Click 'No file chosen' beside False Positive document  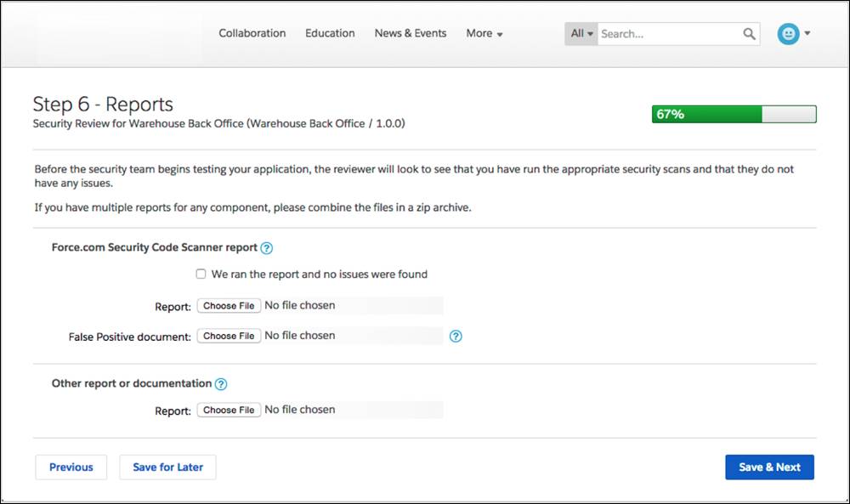(300, 336)
